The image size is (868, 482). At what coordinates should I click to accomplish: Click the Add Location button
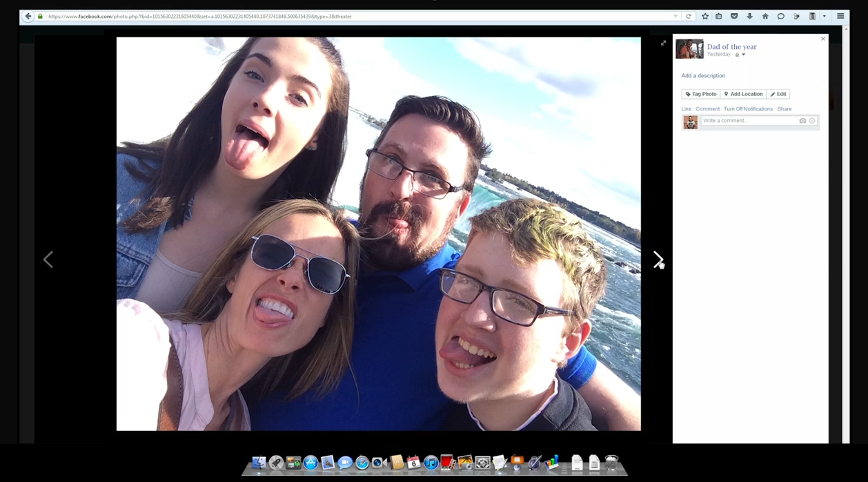pos(743,94)
